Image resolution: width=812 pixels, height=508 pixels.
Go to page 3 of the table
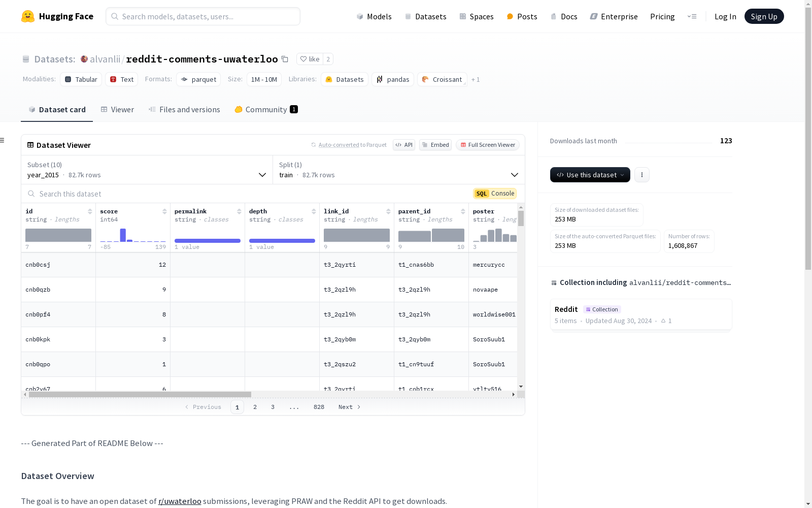click(x=273, y=407)
